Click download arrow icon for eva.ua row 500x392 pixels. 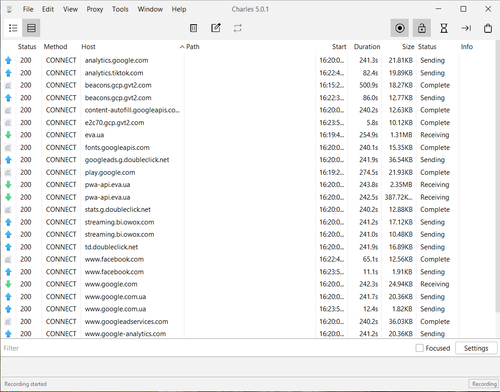(8, 135)
